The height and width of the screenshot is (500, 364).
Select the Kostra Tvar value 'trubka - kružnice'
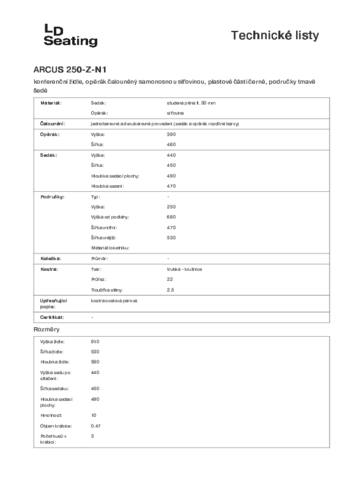184,269
